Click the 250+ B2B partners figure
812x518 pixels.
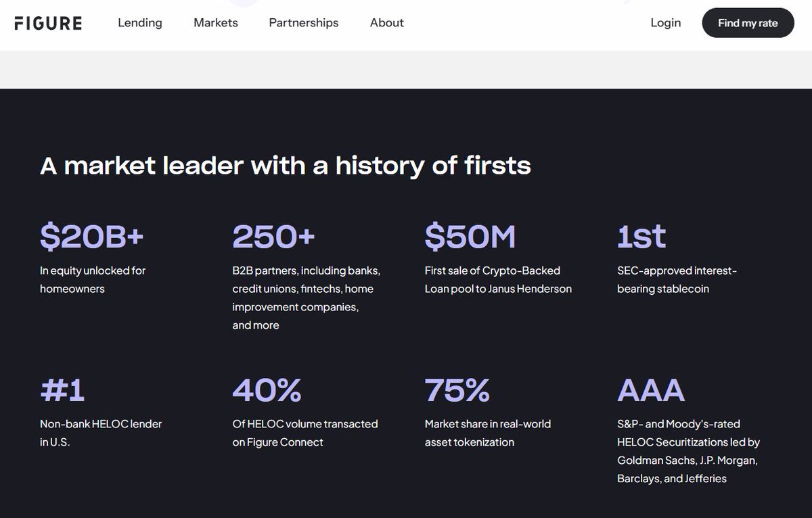[x=274, y=237]
